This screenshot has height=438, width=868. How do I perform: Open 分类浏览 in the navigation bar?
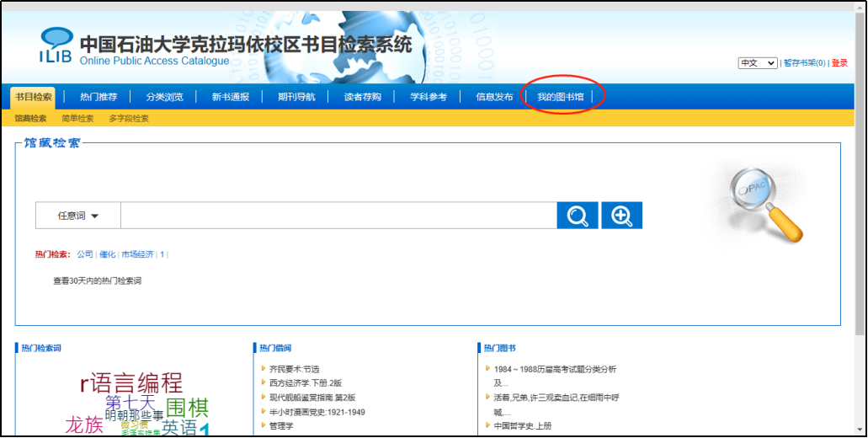(x=164, y=97)
